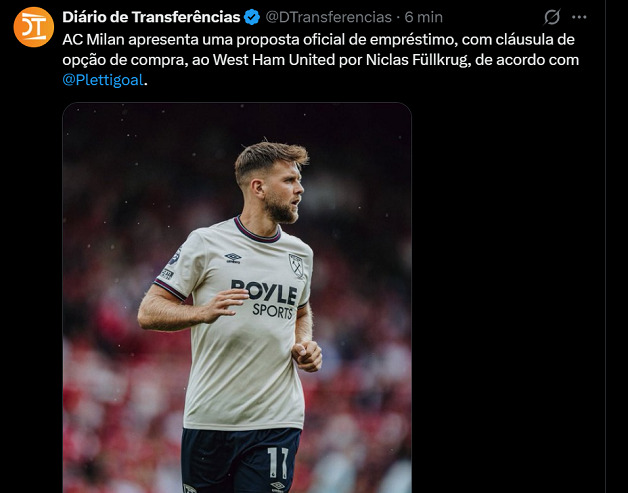Open the attached player photo
This screenshot has height=493, width=628.
[x=237, y=298]
